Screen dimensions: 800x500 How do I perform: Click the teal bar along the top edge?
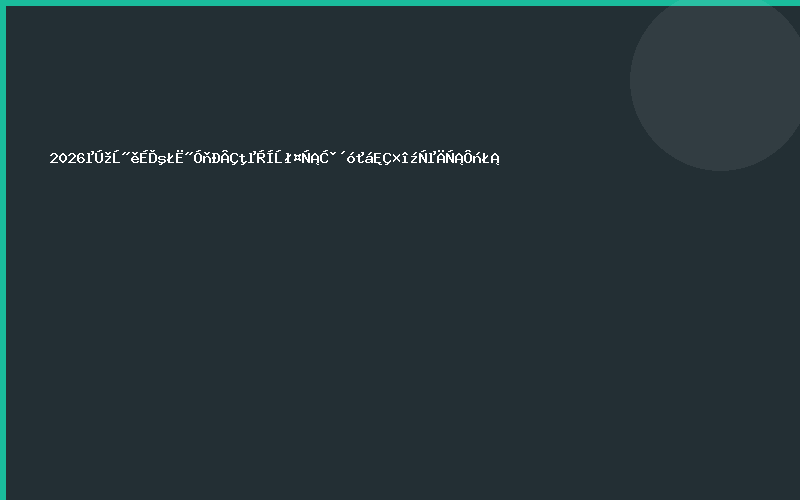400,2
